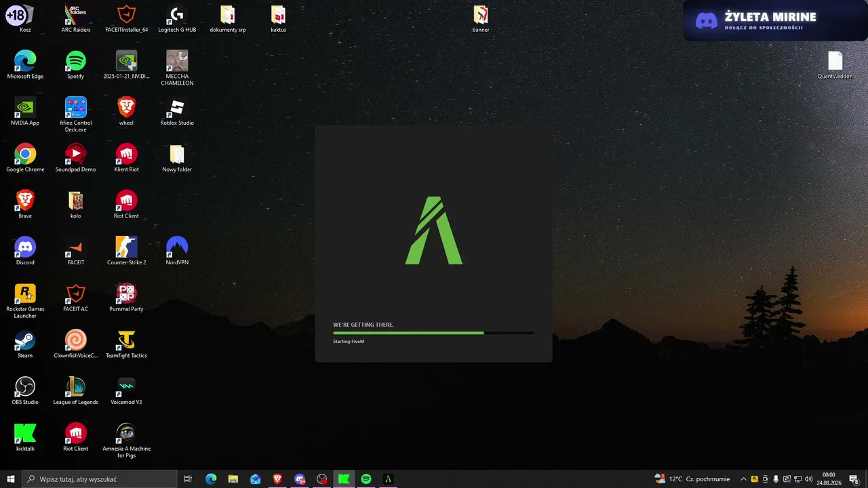
Task: Open the clock showing 00:00 24.08.2026
Action: pos(829,479)
